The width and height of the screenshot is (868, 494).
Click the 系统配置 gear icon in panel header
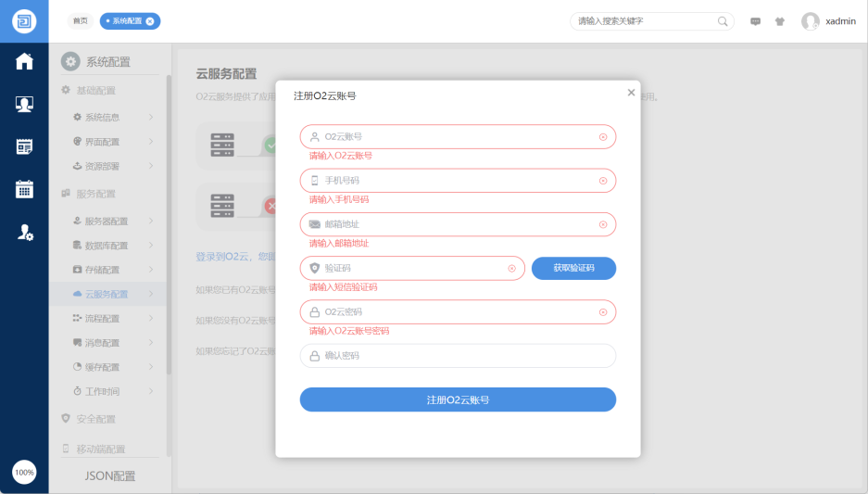[x=70, y=61]
